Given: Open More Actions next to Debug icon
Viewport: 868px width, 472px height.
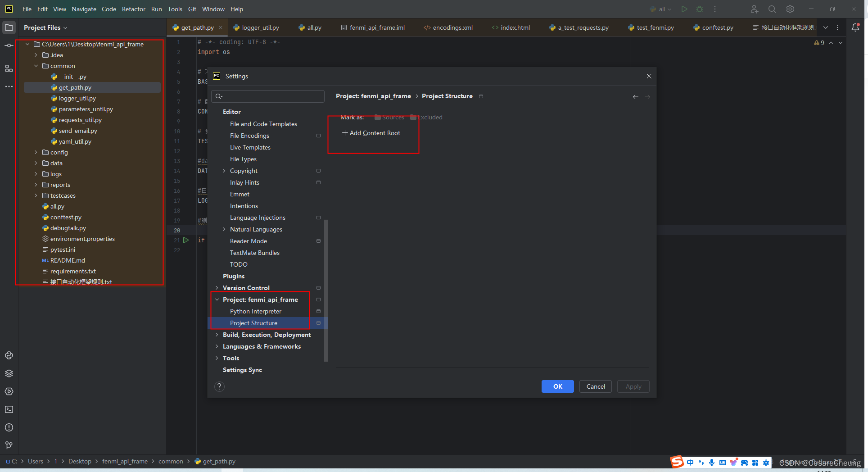Looking at the screenshot, I should point(715,9).
